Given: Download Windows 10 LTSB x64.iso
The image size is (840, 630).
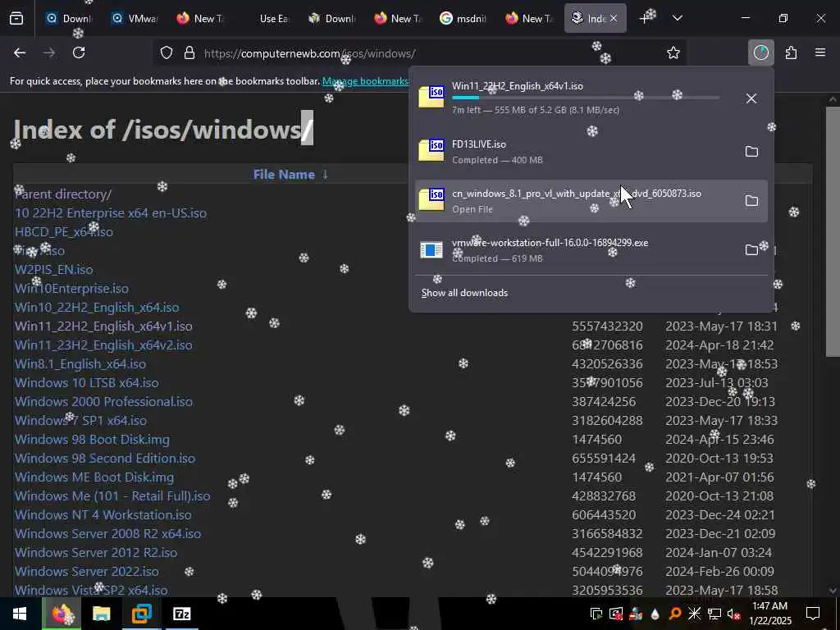Looking at the screenshot, I should [86, 382].
